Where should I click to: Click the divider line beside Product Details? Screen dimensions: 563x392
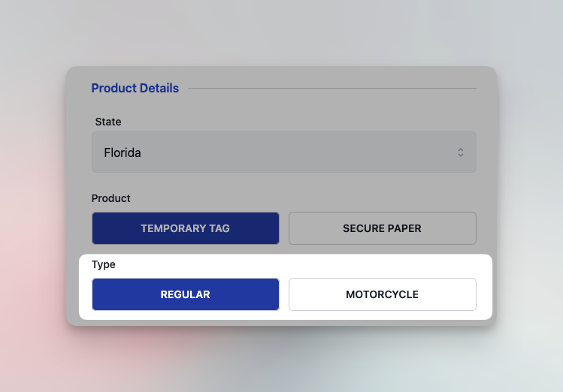331,89
